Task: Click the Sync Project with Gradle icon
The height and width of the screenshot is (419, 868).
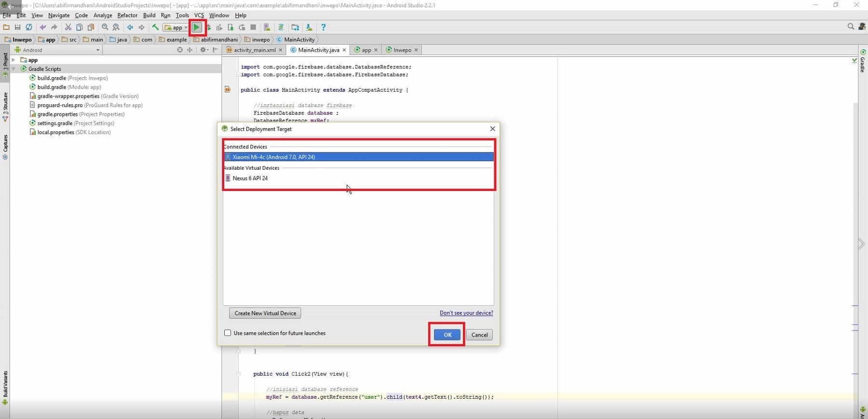Action: pos(281,27)
